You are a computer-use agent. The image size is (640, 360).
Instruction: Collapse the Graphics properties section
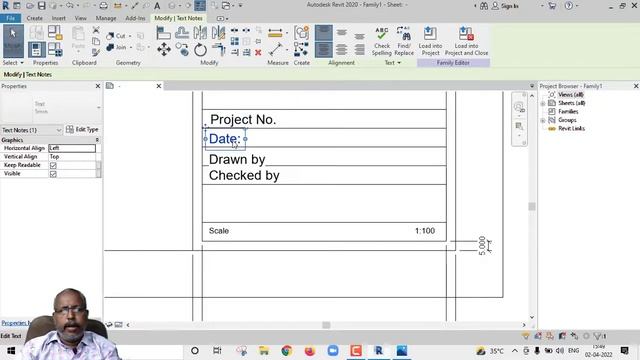97,140
